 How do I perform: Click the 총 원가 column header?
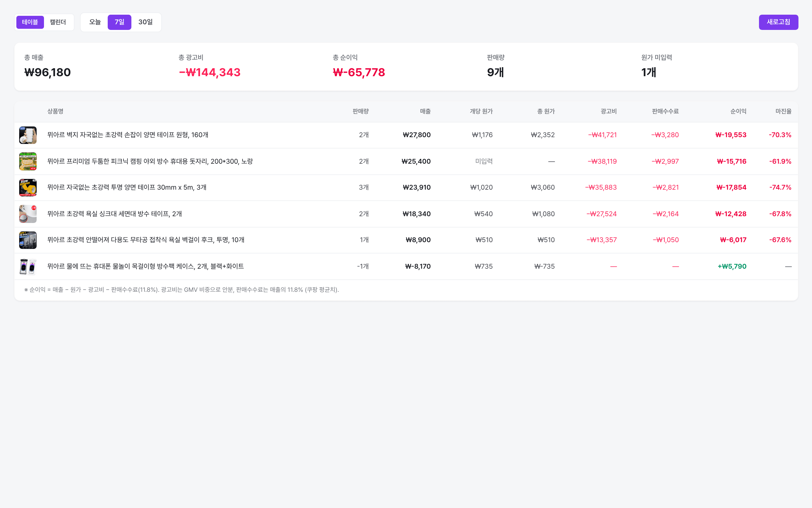[546, 111]
